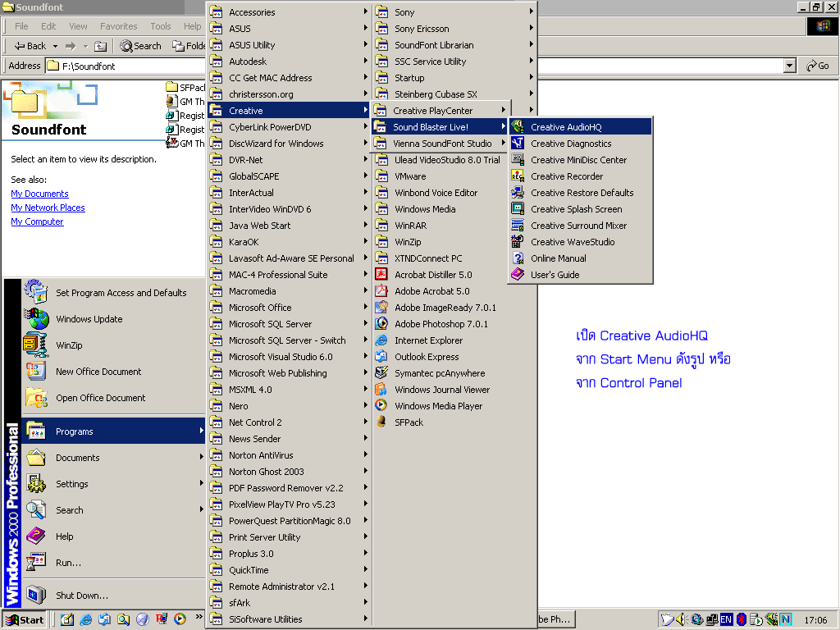Launch Adobe Acrobat 5.0

(454, 291)
